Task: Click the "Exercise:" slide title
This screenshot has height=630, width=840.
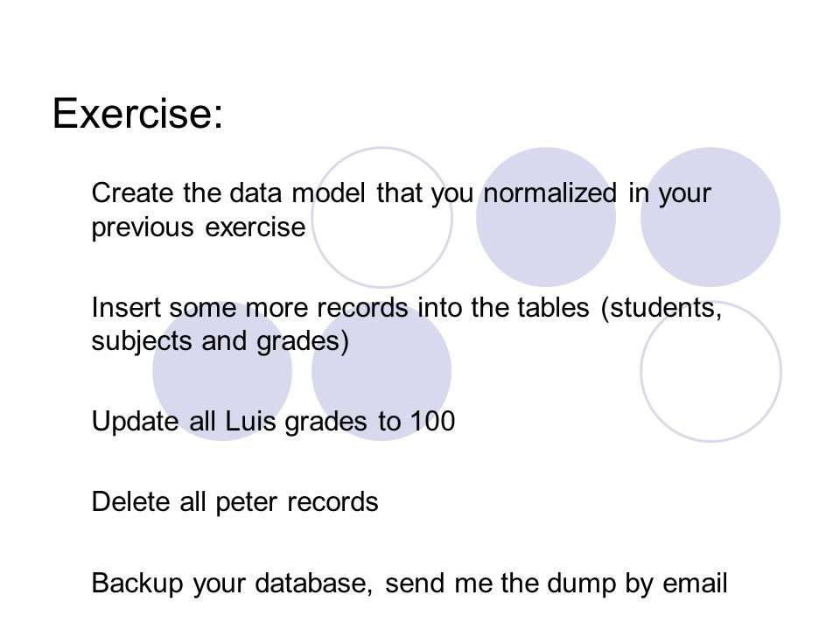Action: (137, 114)
